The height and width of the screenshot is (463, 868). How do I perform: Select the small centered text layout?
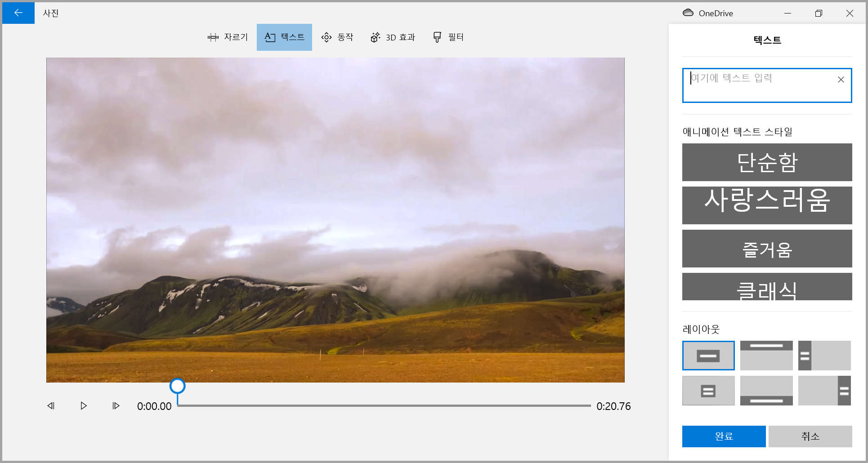(708, 391)
